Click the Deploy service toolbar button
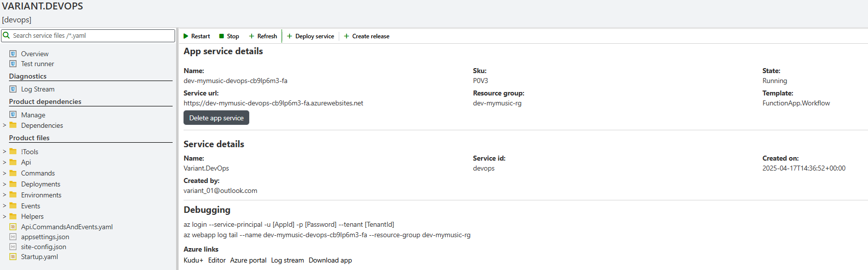 pyautogui.click(x=310, y=36)
